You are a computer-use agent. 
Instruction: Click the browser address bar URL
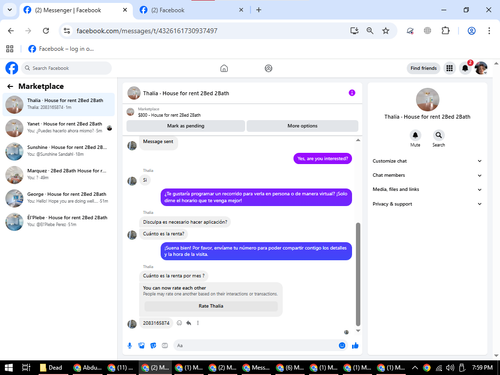147,31
